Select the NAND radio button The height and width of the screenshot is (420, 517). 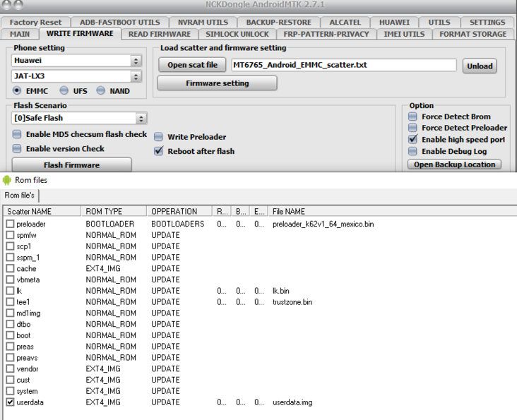[100, 90]
